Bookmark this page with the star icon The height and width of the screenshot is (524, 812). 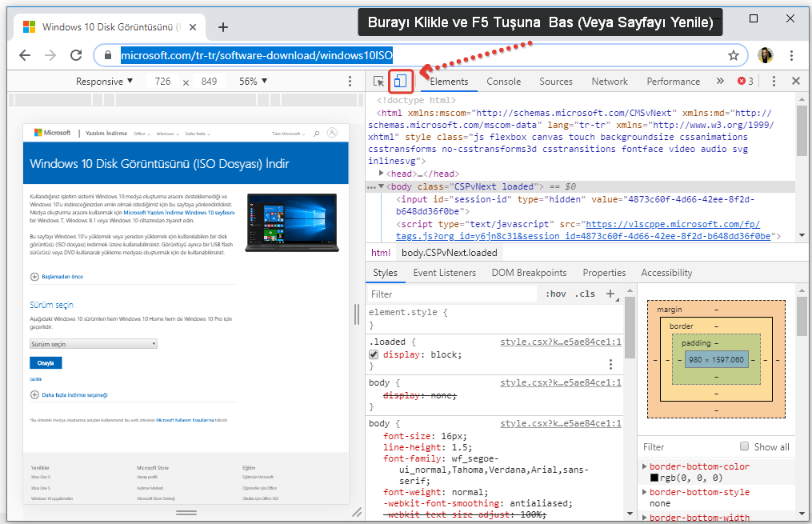(x=733, y=55)
